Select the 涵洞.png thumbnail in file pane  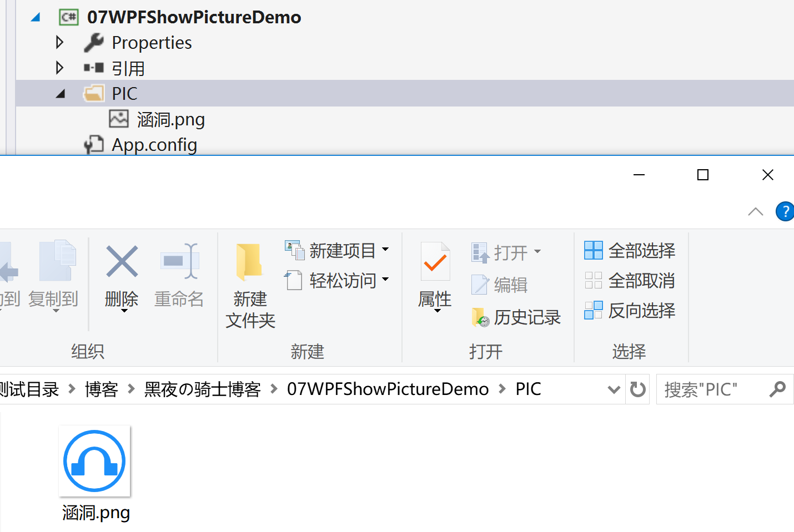pos(94,460)
